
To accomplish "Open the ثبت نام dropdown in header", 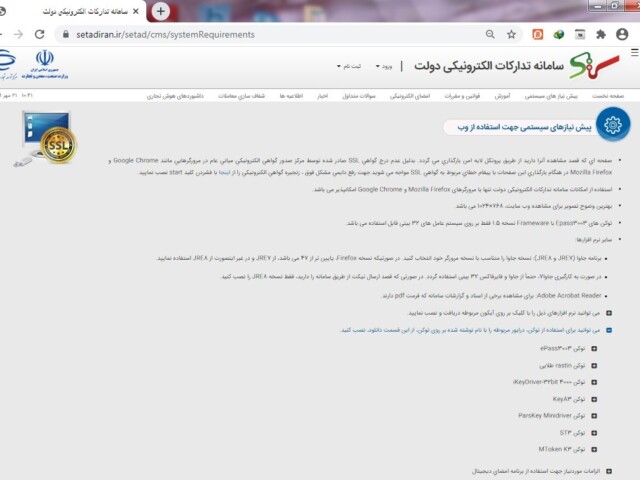I will tap(348, 66).
